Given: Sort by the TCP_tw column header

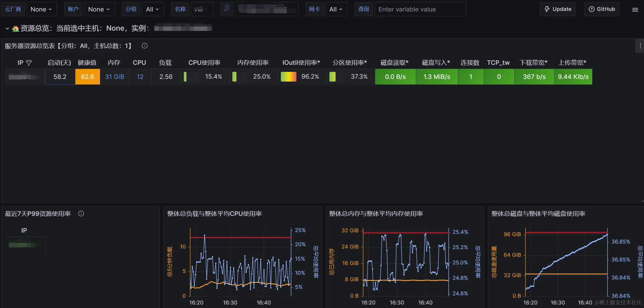Looking at the screenshot, I should pyautogui.click(x=498, y=62).
